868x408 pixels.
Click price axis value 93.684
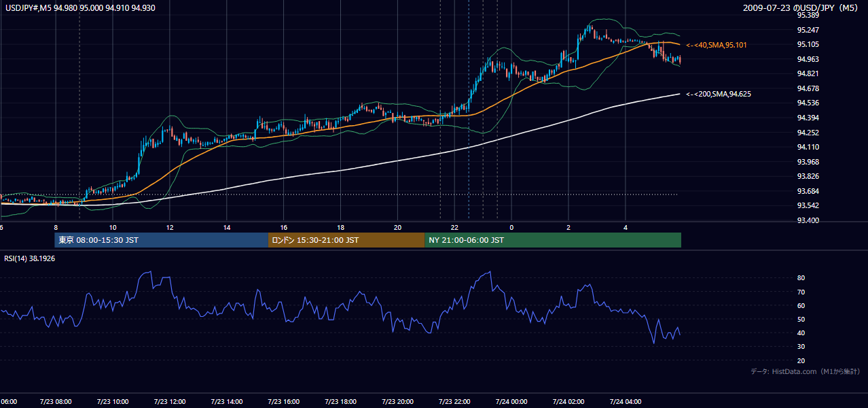(x=809, y=191)
